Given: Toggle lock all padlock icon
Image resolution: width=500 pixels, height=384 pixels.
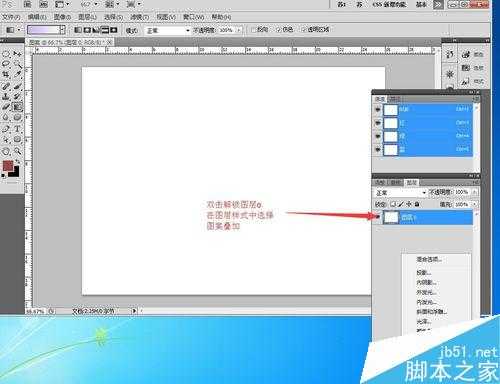Looking at the screenshot, I should coord(417,204).
